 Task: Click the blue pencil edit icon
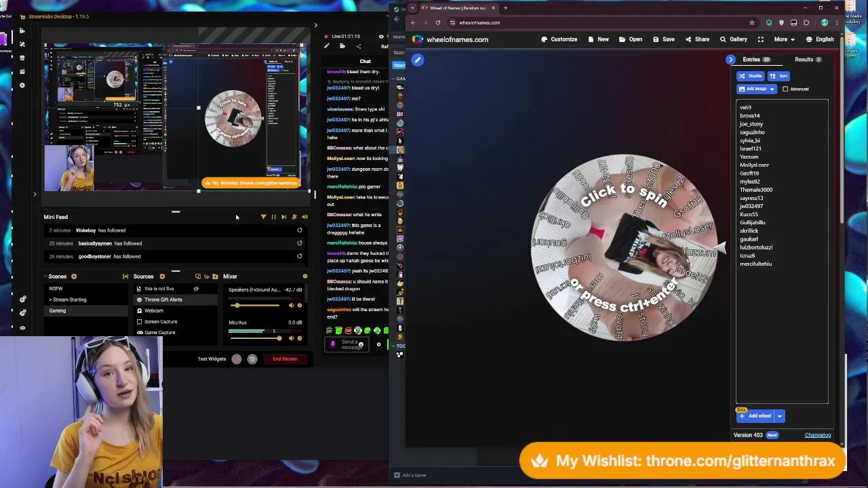(x=418, y=60)
